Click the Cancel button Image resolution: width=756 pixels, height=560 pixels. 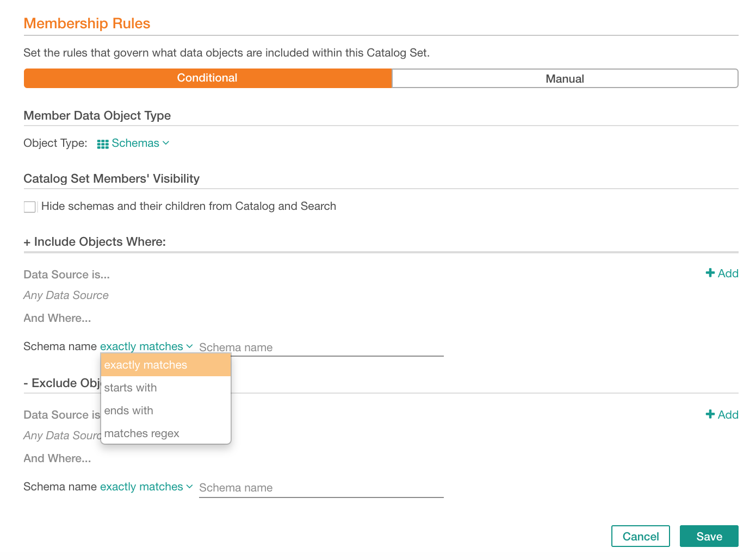click(641, 536)
